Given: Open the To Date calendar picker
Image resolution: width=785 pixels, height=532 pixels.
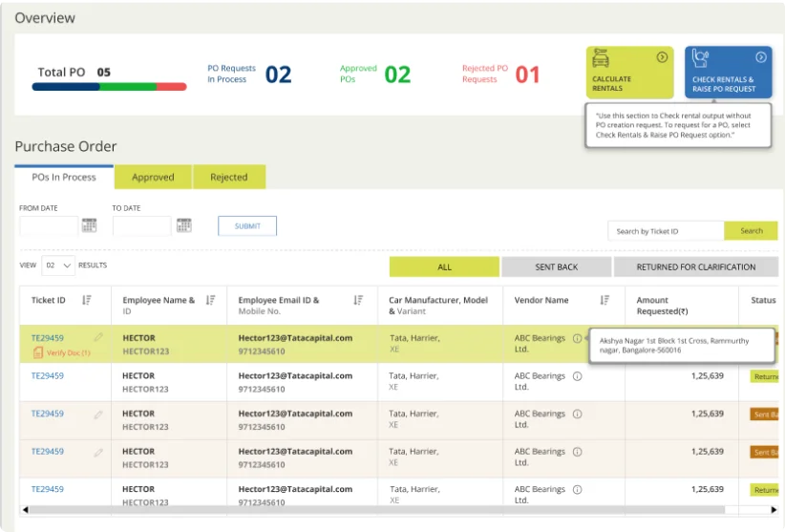Looking at the screenshot, I should point(183,225).
